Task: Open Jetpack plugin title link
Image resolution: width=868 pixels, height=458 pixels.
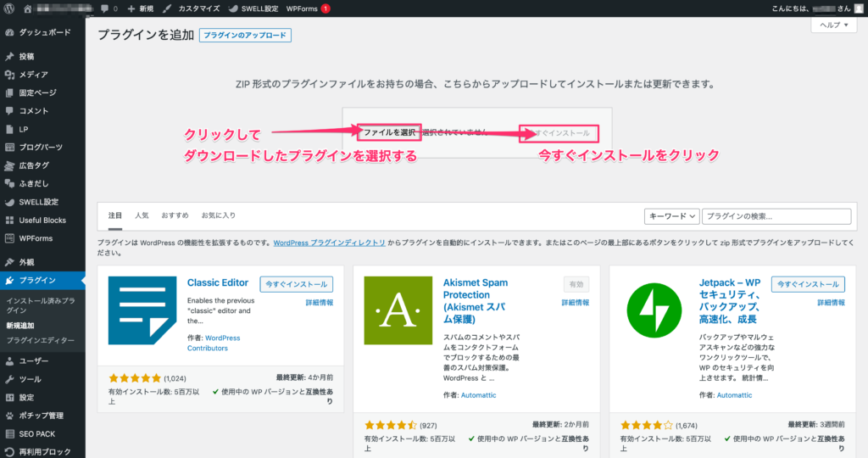Action: 730,301
